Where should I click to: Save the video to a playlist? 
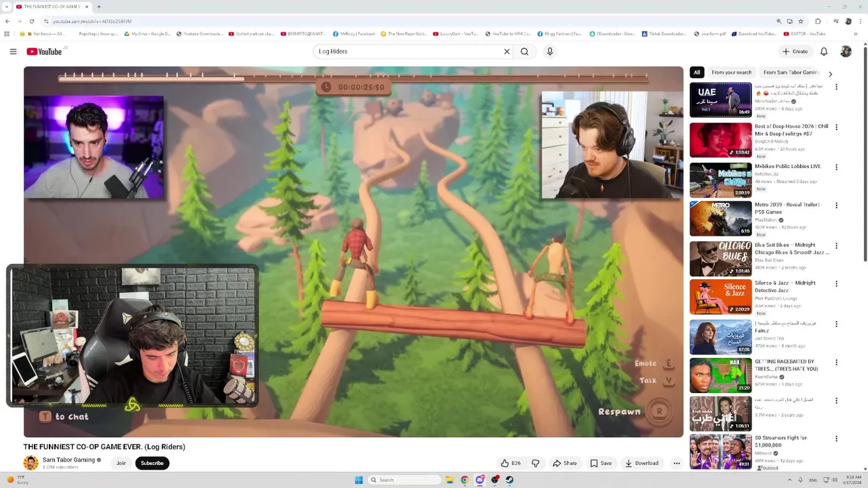(x=601, y=463)
